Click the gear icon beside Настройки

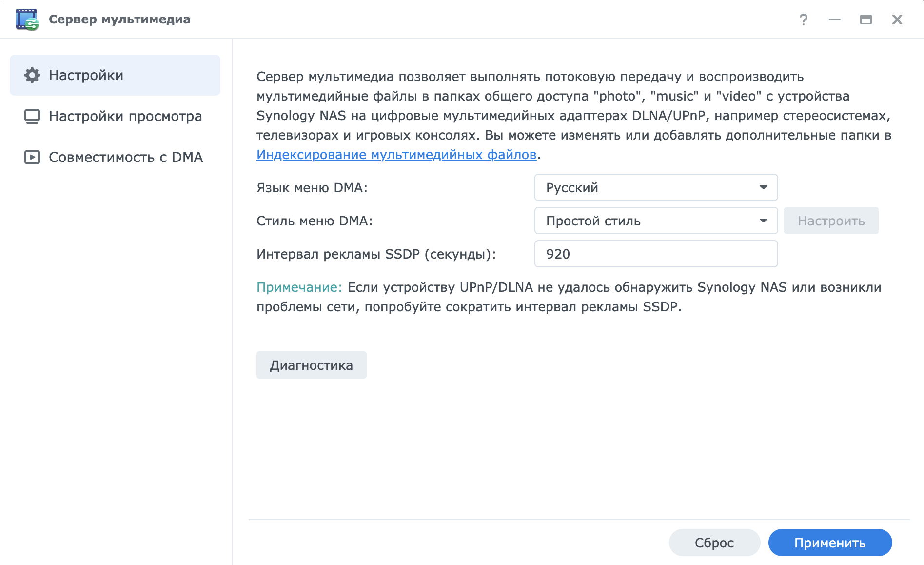point(32,75)
